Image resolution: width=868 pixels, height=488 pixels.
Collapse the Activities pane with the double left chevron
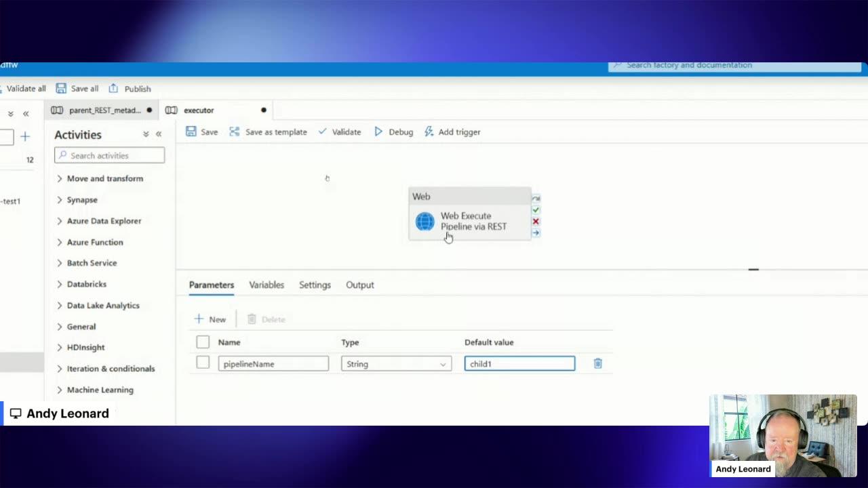159,134
